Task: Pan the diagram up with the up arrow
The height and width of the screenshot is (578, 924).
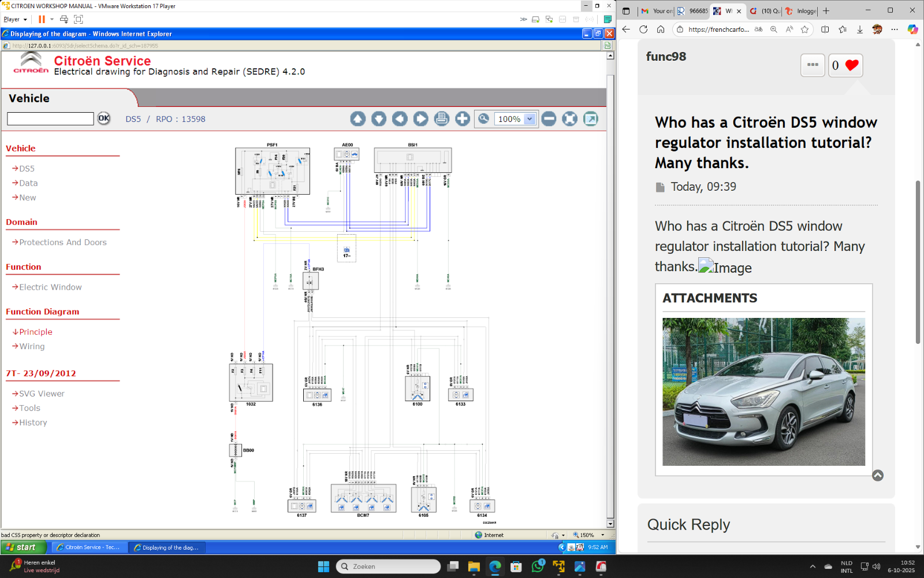Action: (x=358, y=118)
